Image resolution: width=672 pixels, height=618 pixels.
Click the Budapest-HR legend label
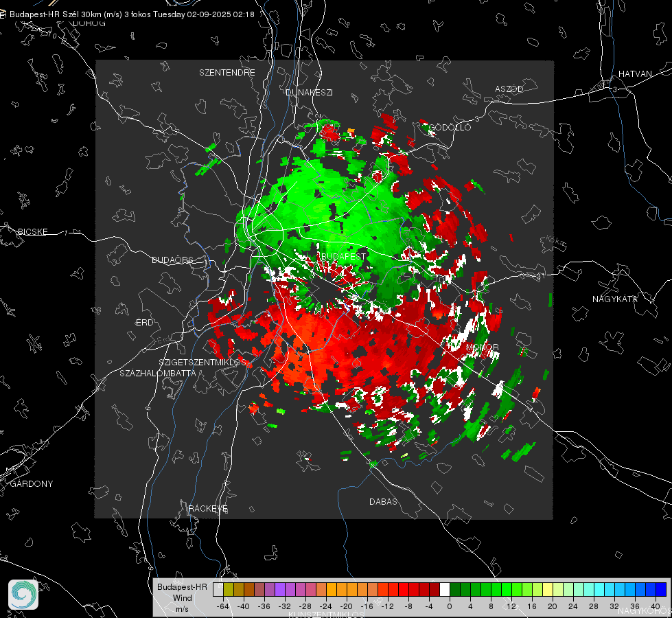pos(182,587)
